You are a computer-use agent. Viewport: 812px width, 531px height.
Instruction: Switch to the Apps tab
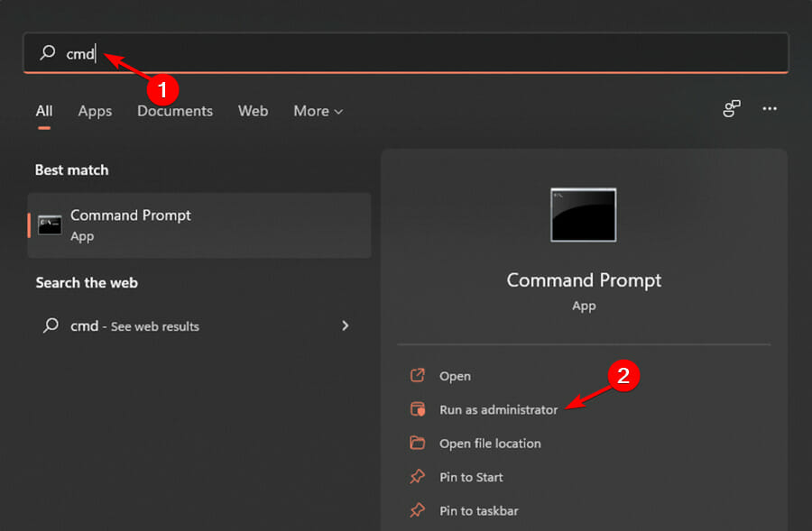[94, 111]
